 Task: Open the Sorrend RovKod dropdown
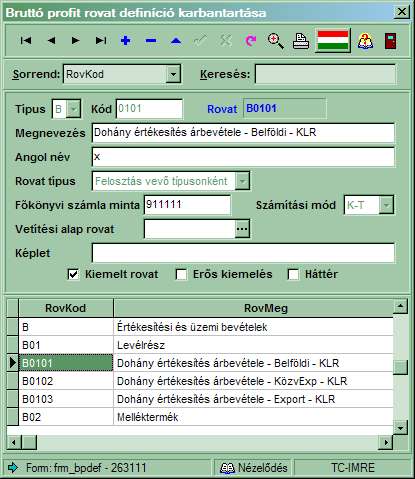173,74
